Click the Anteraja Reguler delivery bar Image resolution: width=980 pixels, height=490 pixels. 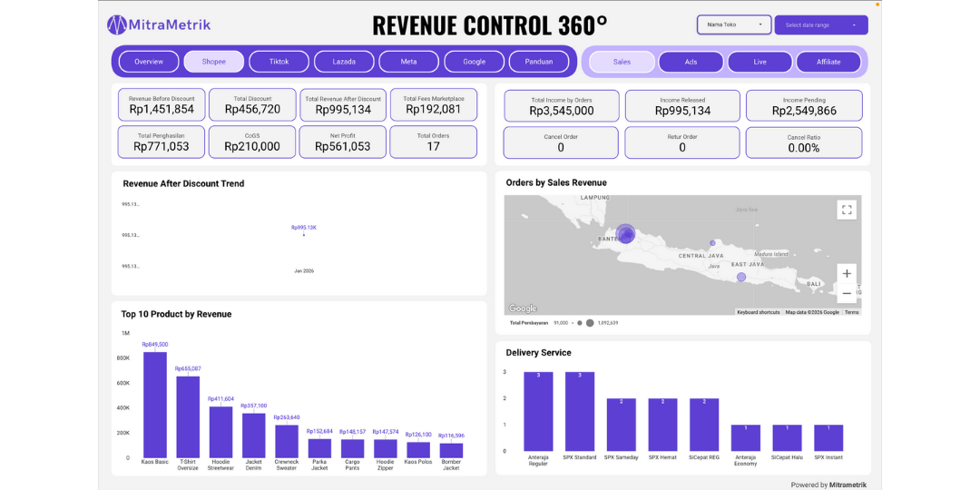click(538, 411)
